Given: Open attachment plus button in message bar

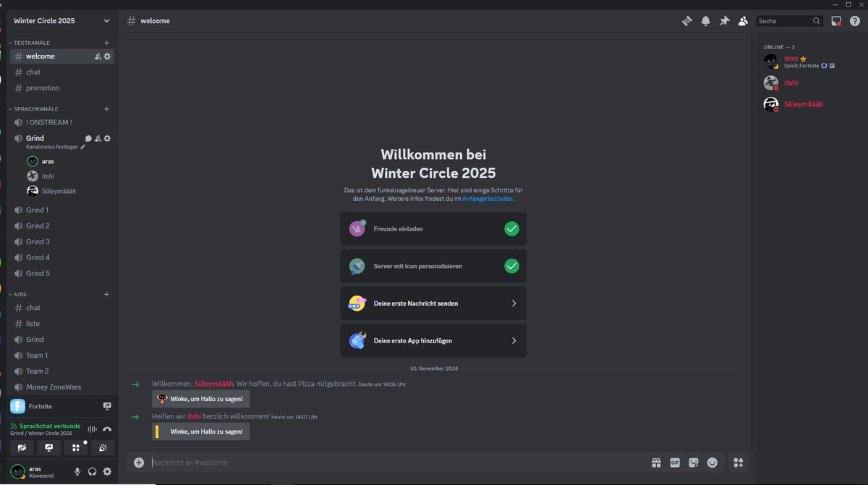Looking at the screenshot, I should click(139, 463).
